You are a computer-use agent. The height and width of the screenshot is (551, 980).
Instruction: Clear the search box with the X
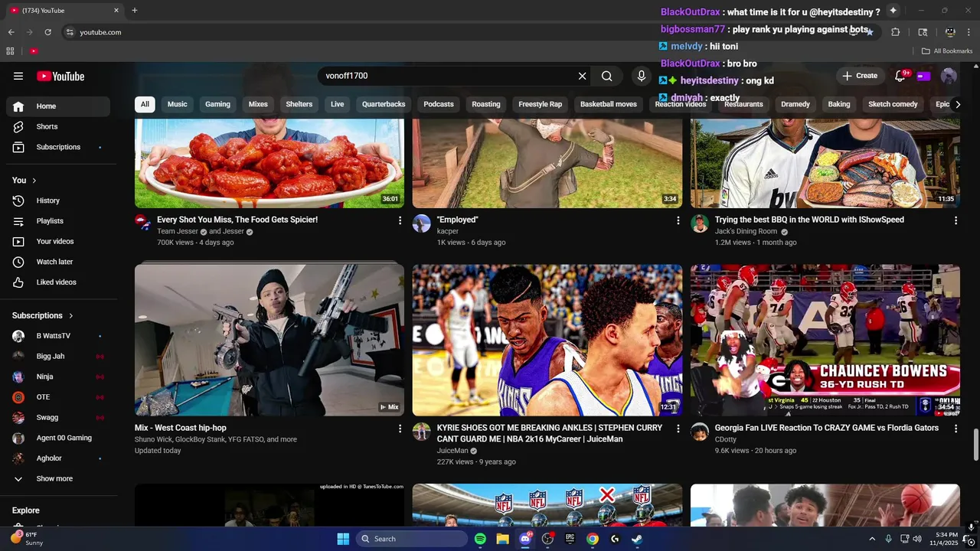coord(582,76)
